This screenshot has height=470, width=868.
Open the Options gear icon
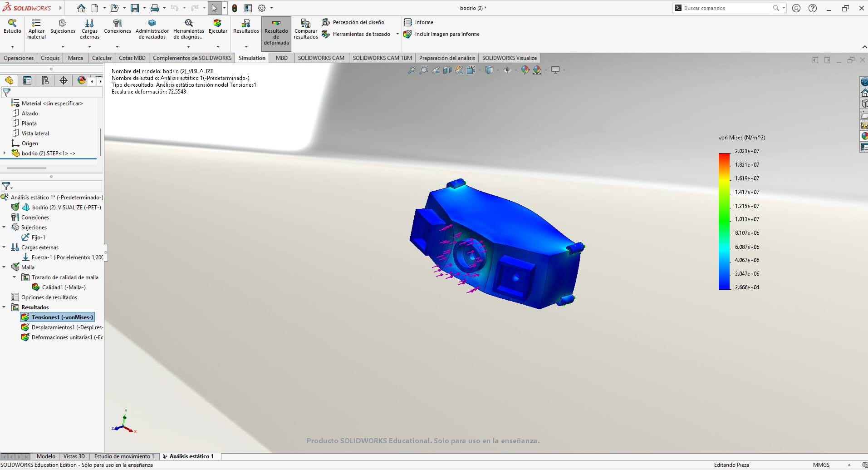click(x=262, y=8)
